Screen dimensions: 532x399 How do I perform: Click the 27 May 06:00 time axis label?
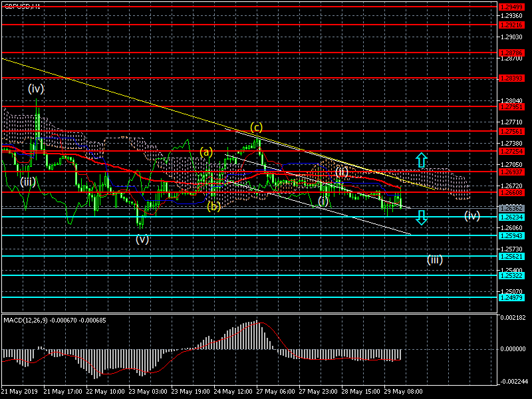click(x=275, y=392)
